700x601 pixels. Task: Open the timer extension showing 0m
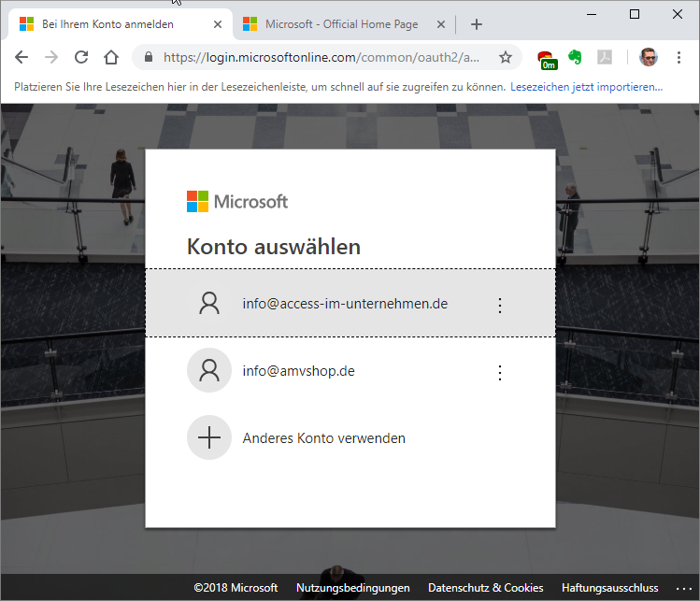click(548, 60)
